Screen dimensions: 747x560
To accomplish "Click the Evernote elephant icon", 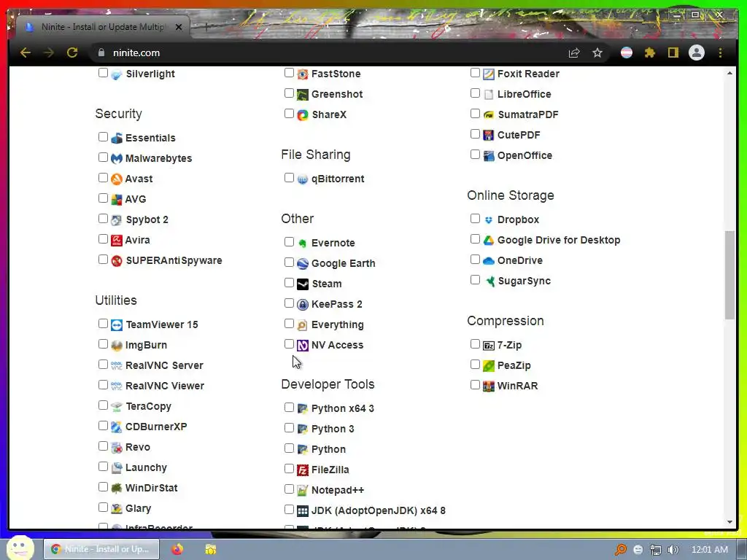I will (x=303, y=243).
